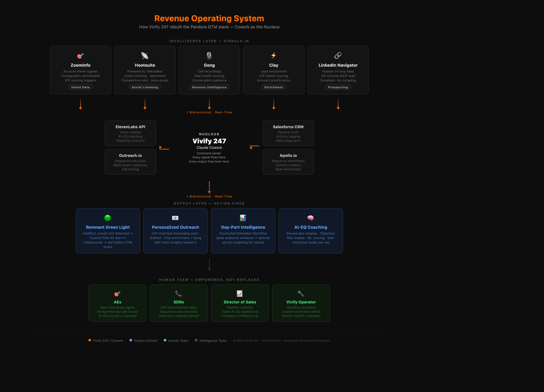Click the Intent Data tag
Image resolution: width=544 pixels, height=392 pixels.
pyautogui.click(x=80, y=87)
